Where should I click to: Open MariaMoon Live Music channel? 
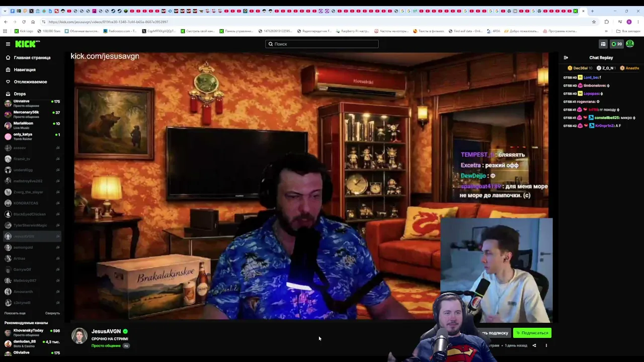pyautogui.click(x=32, y=125)
